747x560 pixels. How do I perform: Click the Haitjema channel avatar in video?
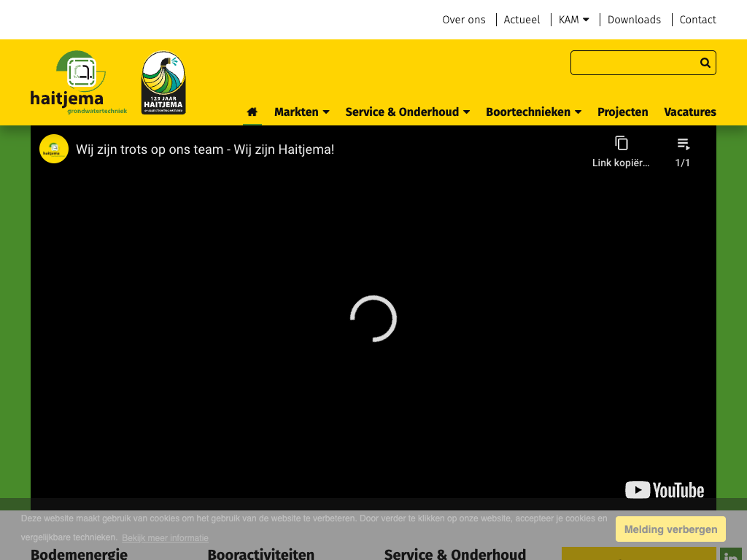[x=54, y=149]
